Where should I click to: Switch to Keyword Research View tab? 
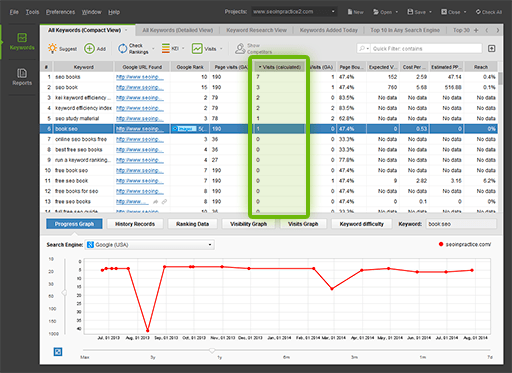[256, 30]
